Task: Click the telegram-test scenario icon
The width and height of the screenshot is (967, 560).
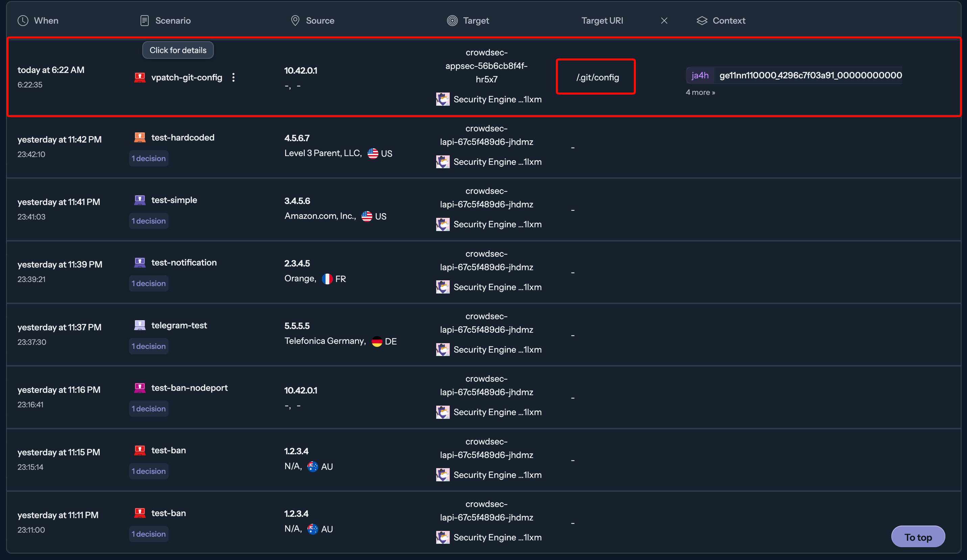Action: tap(140, 325)
